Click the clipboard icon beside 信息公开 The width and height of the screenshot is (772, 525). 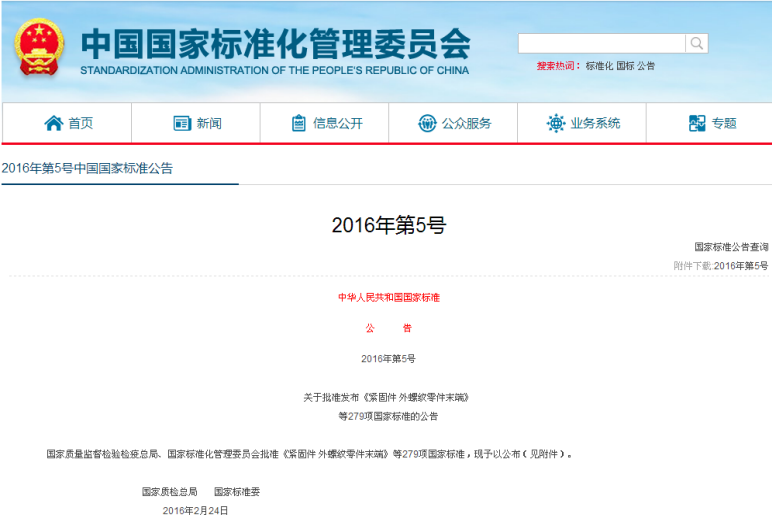[x=298, y=123]
